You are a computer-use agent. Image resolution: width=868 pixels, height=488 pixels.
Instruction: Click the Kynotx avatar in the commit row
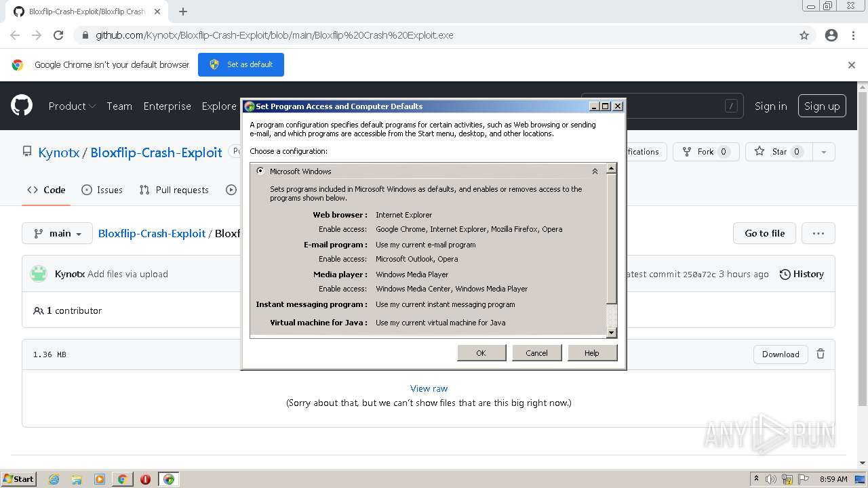pos(39,274)
